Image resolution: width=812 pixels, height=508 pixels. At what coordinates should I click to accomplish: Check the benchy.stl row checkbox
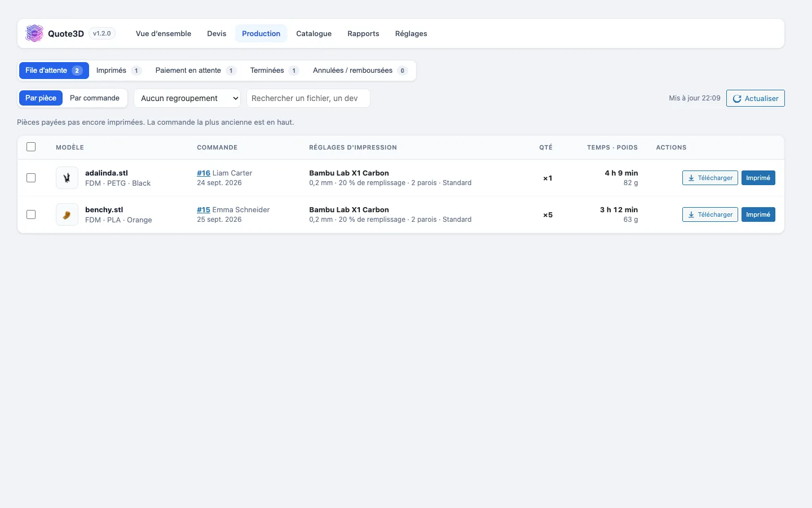tap(31, 214)
